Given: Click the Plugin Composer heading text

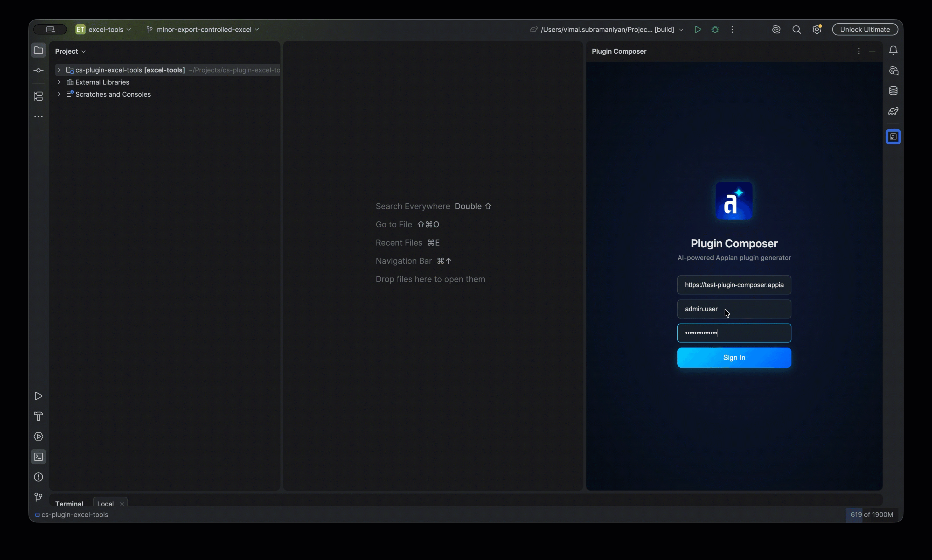Looking at the screenshot, I should point(734,244).
